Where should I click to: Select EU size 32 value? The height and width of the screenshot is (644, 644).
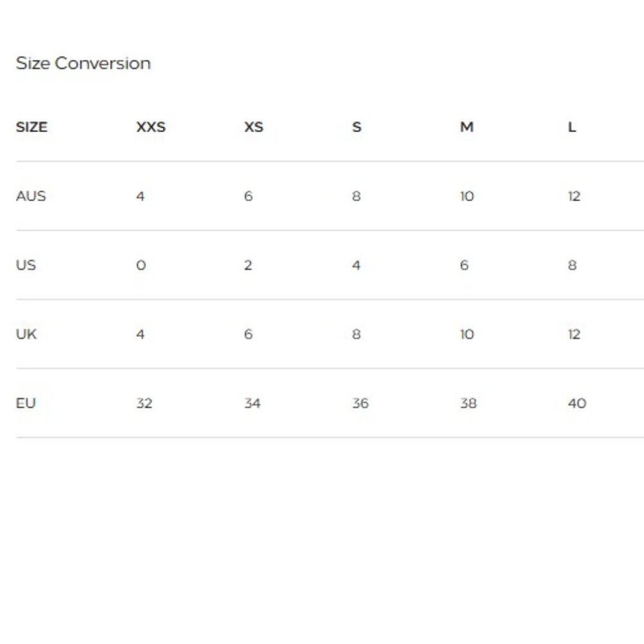144,403
